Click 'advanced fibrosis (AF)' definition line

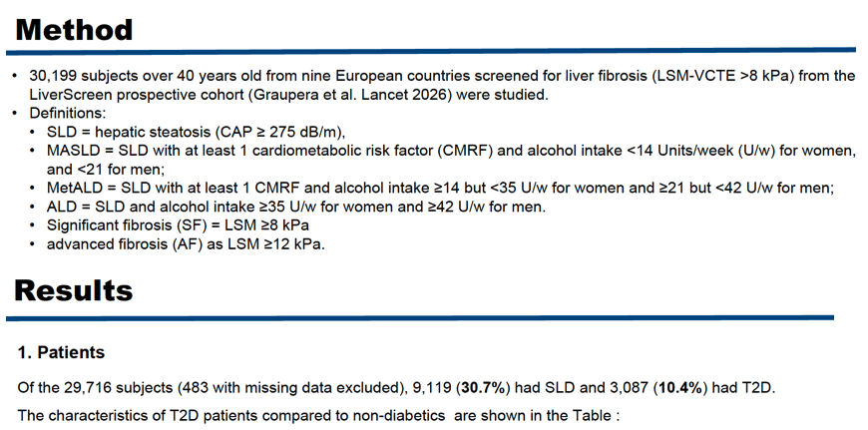pos(186,244)
